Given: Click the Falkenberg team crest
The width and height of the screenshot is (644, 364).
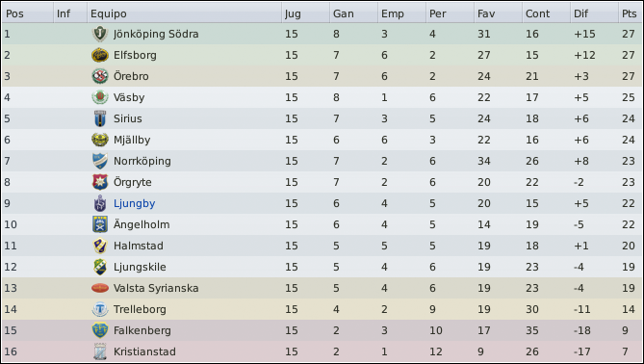Looking at the screenshot, I should click(x=100, y=330).
